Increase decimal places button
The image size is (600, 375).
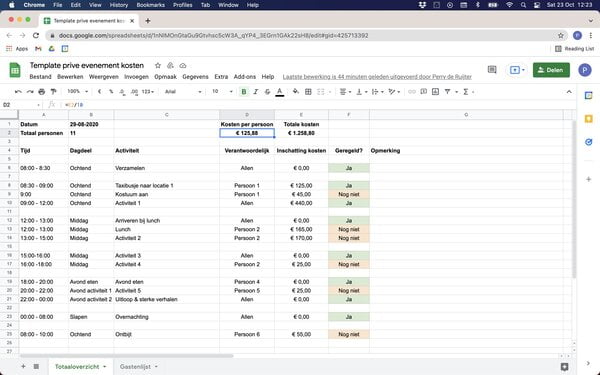tap(134, 92)
